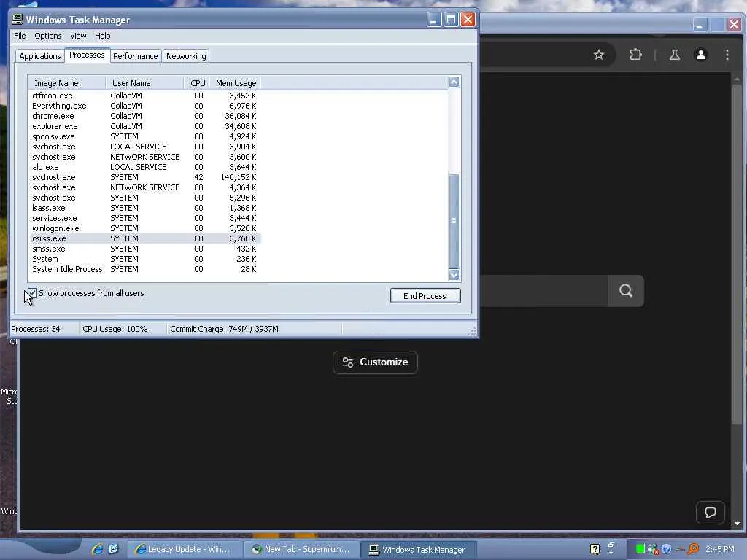The width and height of the screenshot is (747, 560).
Task: Switch to the Performance tab
Action: click(x=135, y=56)
